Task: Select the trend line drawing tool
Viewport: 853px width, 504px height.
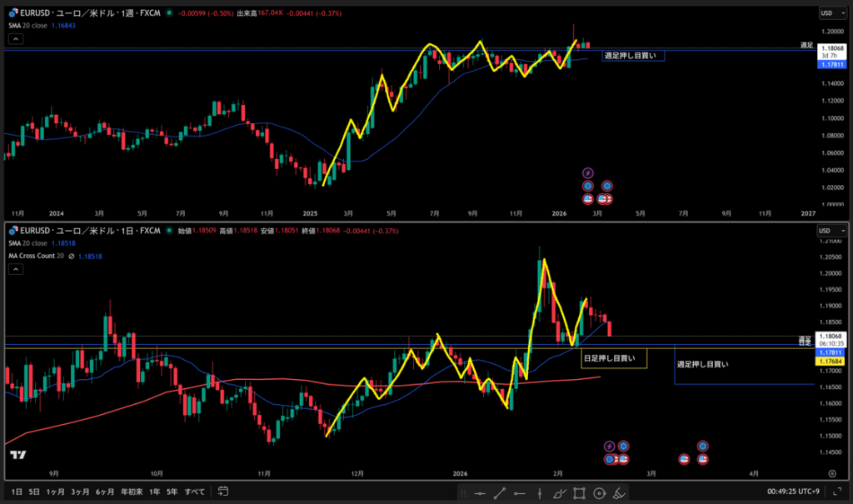Action: (x=499, y=492)
